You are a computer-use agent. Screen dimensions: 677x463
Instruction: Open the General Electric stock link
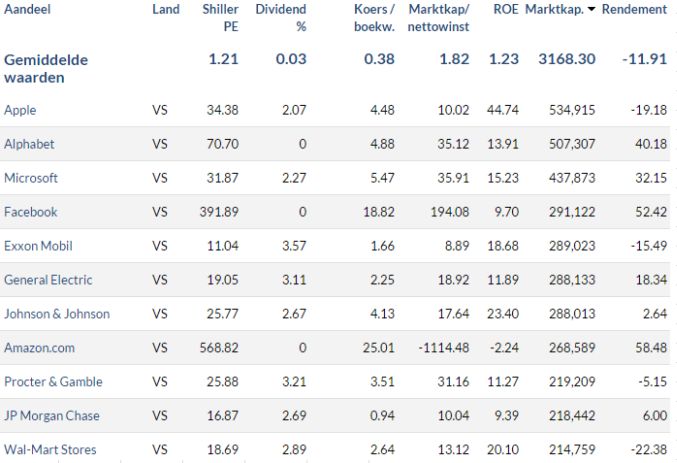tap(48, 280)
